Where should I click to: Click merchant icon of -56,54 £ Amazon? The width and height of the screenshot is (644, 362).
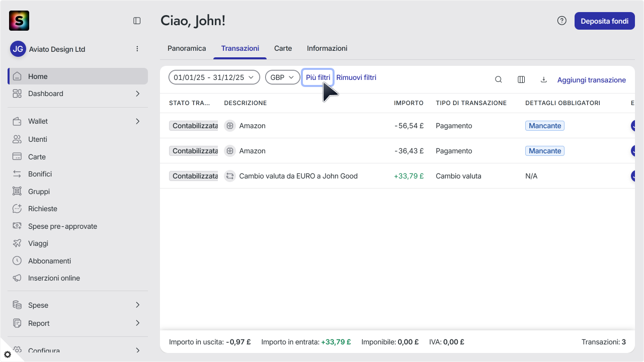coord(230,126)
